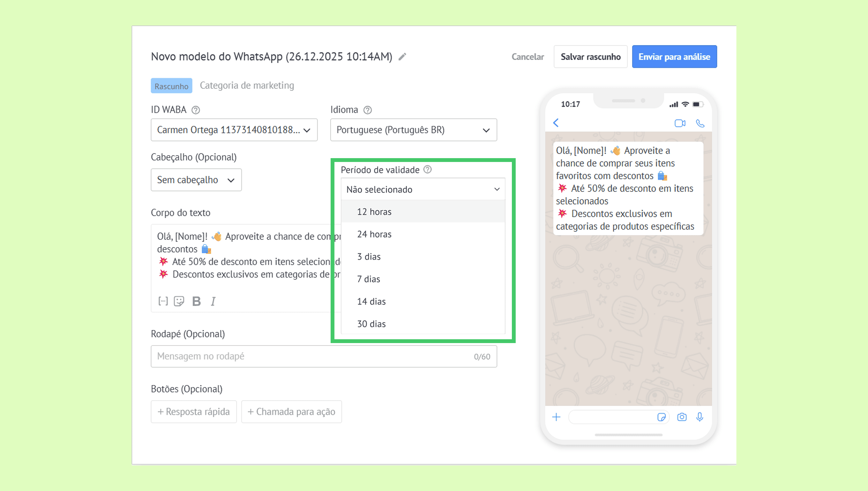Tap the camera icon in the phone preview

pyautogui.click(x=682, y=417)
